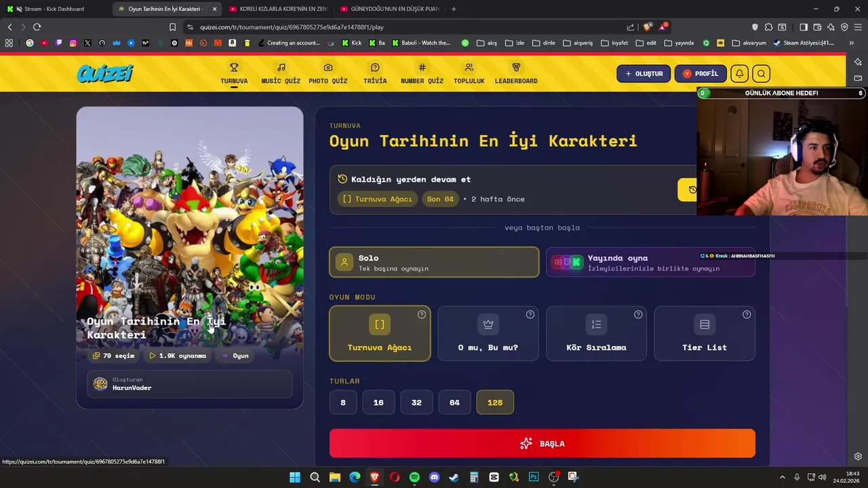Show help for Tier List mode
The image size is (868, 488).
[747, 314]
